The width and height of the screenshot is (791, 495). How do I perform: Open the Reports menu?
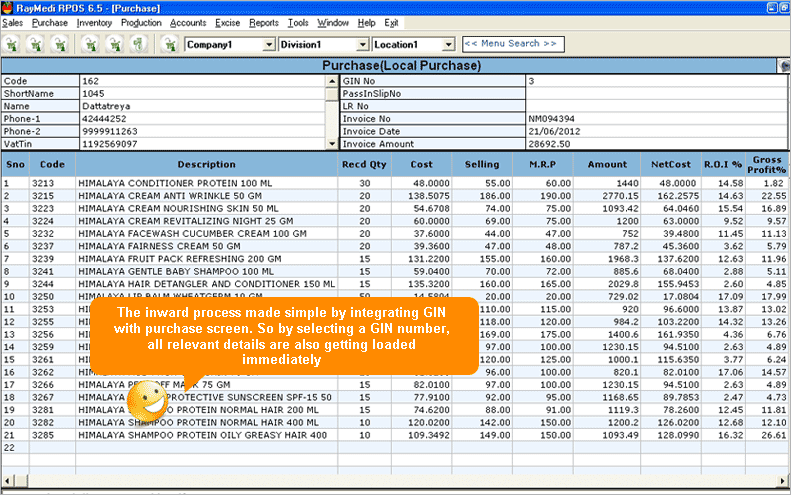tap(264, 22)
